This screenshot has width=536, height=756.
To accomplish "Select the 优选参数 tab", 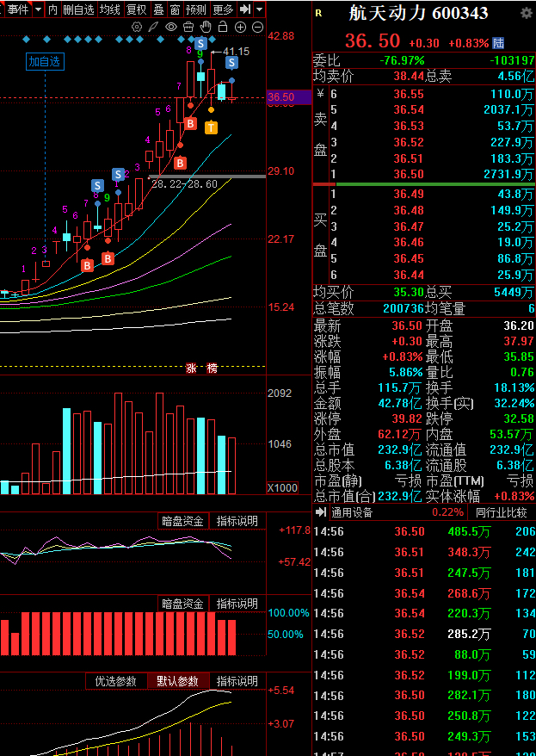I will [x=115, y=681].
